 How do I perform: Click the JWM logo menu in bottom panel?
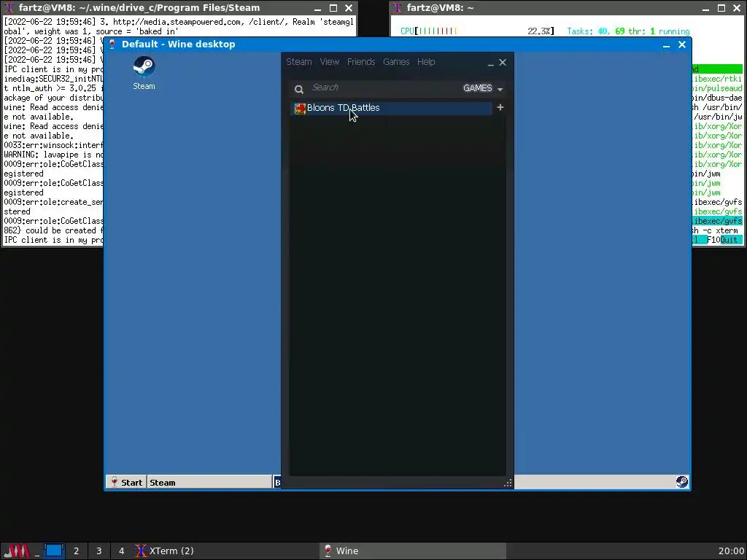tap(17, 551)
